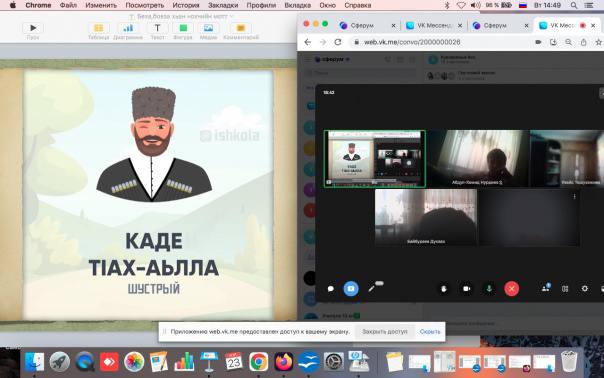This screenshot has height=378, width=604.
Task: Mute the green microphone button
Action: (489, 289)
